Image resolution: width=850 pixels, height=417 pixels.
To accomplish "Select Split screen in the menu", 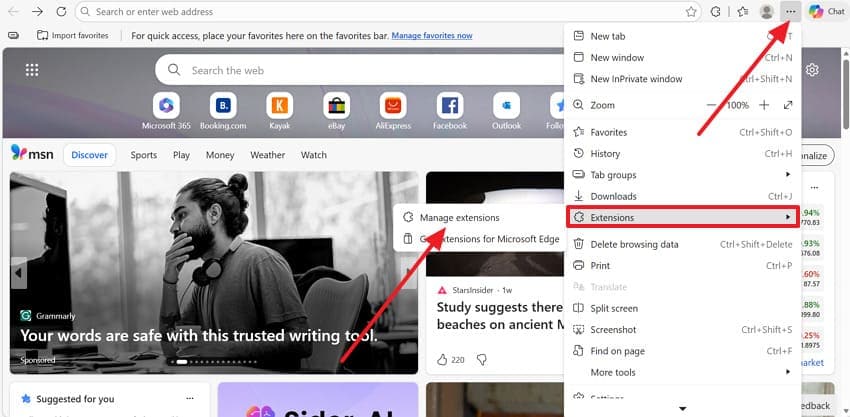I will [682, 309].
